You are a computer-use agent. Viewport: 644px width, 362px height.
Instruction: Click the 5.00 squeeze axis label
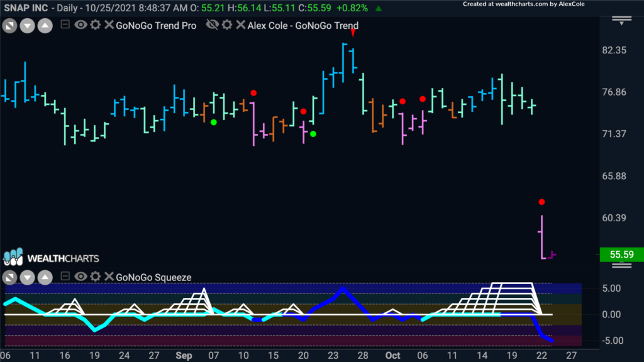point(611,288)
